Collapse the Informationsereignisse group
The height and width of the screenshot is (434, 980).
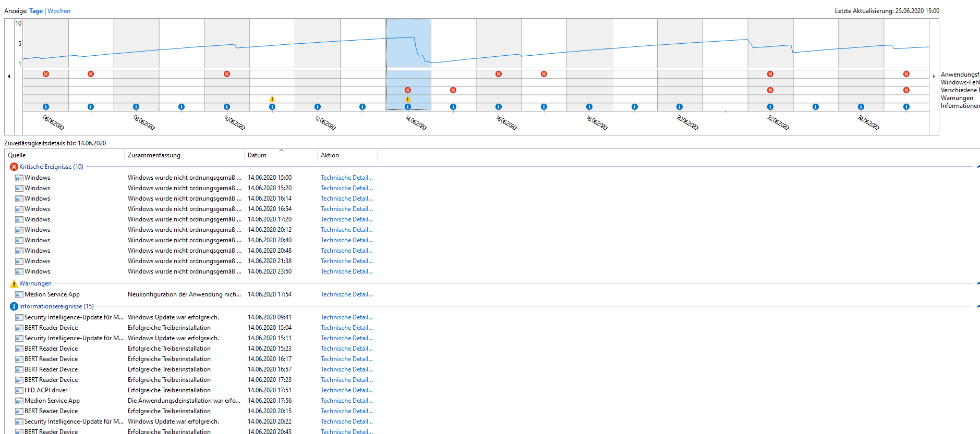click(977, 306)
